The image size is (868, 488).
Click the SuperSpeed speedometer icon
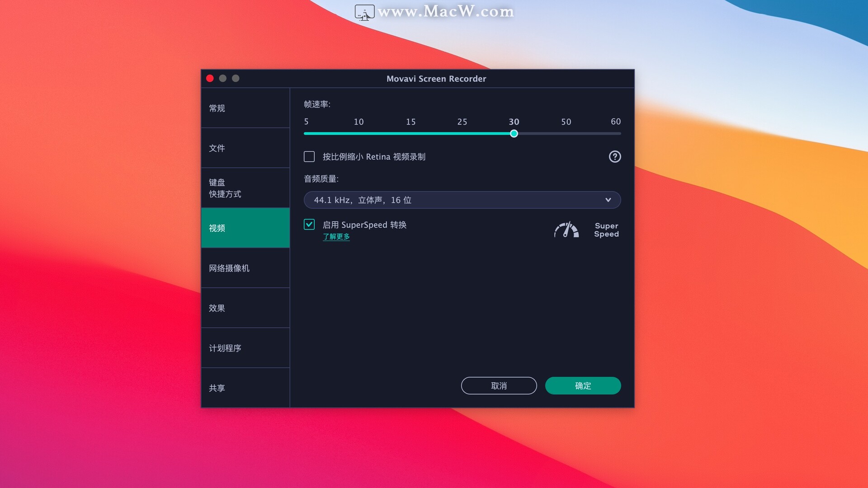(x=566, y=230)
